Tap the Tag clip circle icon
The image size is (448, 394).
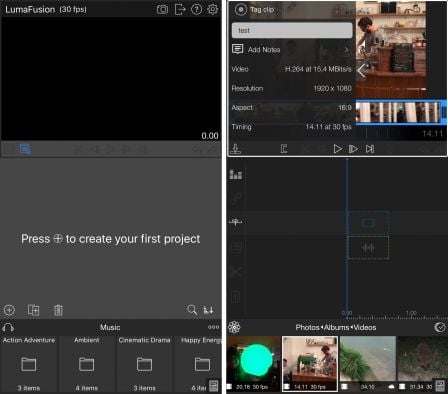click(x=240, y=10)
